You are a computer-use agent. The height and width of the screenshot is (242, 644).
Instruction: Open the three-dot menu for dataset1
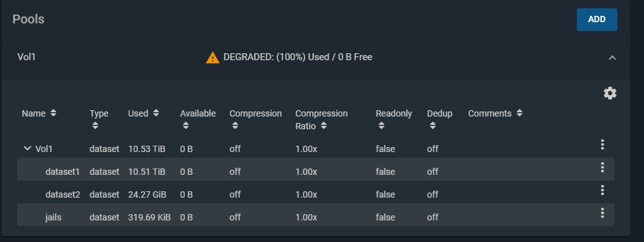tap(602, 167)
